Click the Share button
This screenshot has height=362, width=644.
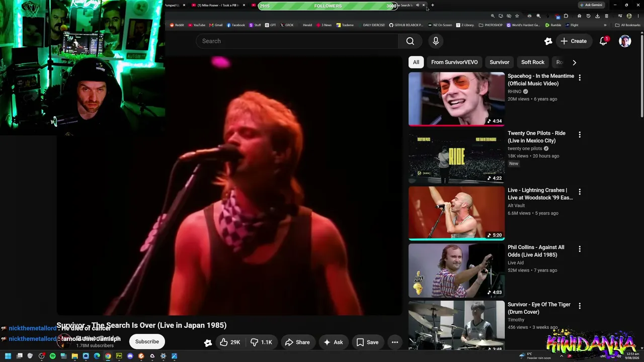pyautogui.click(x=297, y=342)
